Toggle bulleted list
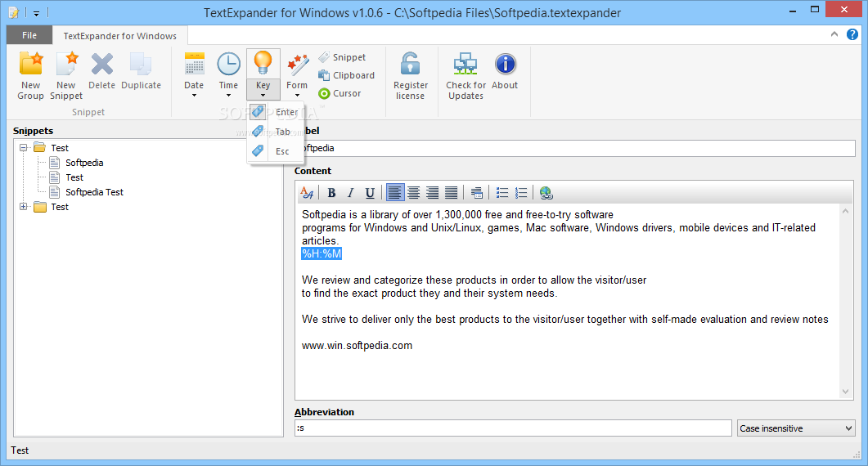The height and width of the screenshot is (466, 868). coord(502,193)
